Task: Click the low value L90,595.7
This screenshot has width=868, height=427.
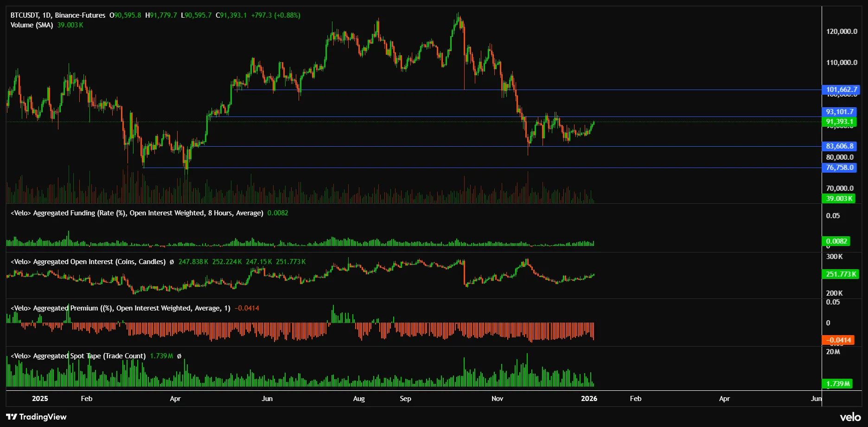Action: pos(196,15)
